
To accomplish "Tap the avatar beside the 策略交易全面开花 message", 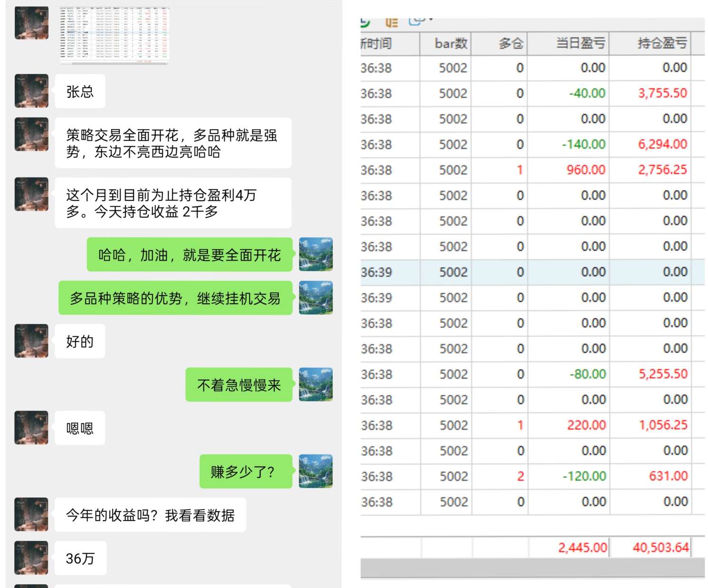I will click(31, 134).
